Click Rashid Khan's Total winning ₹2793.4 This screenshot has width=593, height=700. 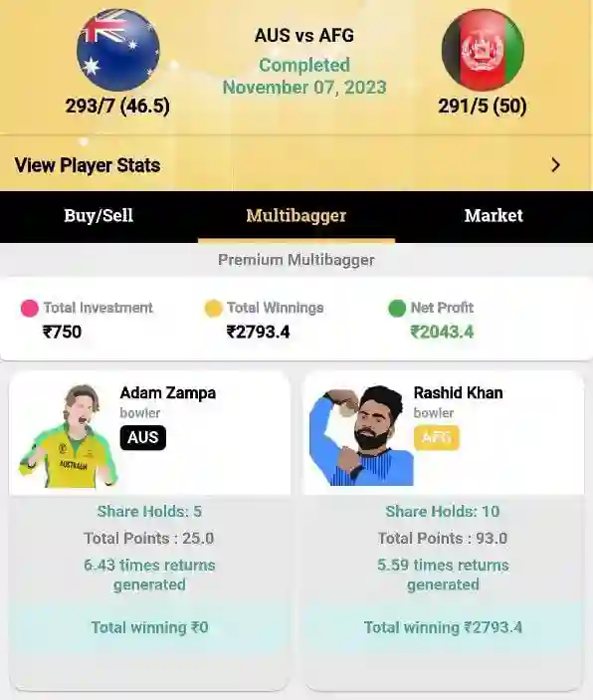443,627
